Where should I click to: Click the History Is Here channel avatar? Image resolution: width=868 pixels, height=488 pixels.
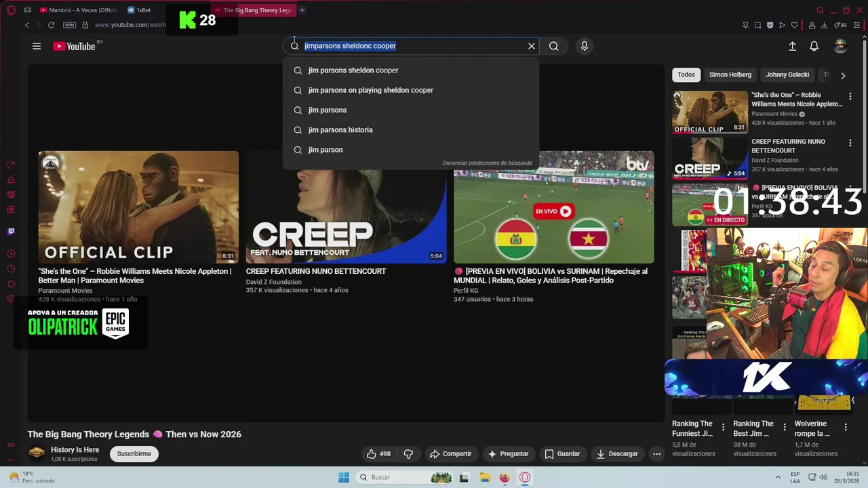click(37, 453)
